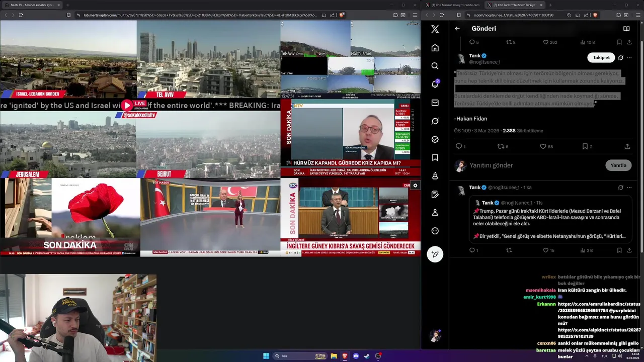Open more options circle in X sidebar
The width and height of the screenshot is (644, 362).
[x=435, y=231]
